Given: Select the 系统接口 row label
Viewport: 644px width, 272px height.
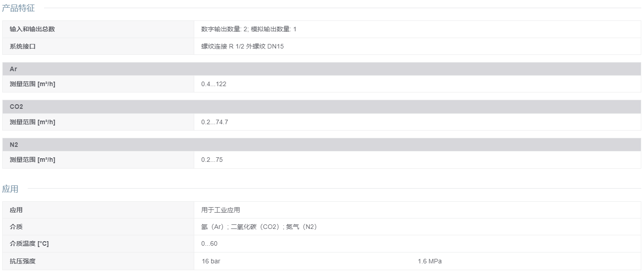Looking at the screenshot, I should [x=22, y=46].
